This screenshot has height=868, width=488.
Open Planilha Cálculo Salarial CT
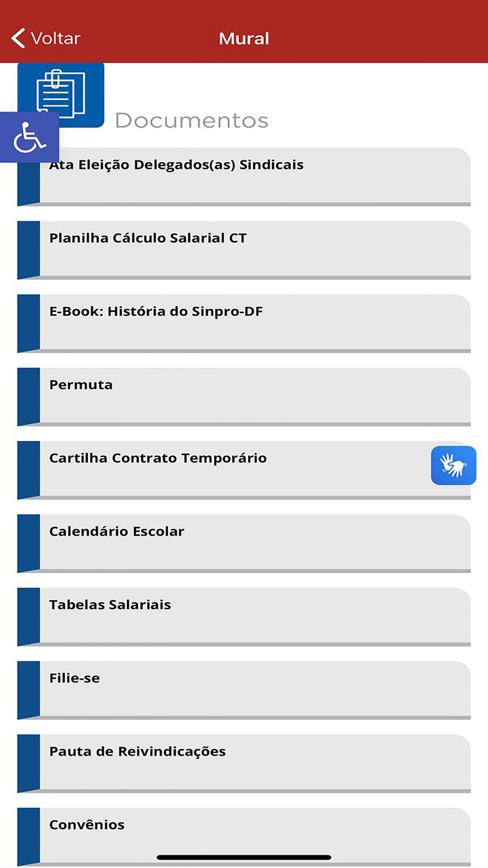click(x=244, y=249)
